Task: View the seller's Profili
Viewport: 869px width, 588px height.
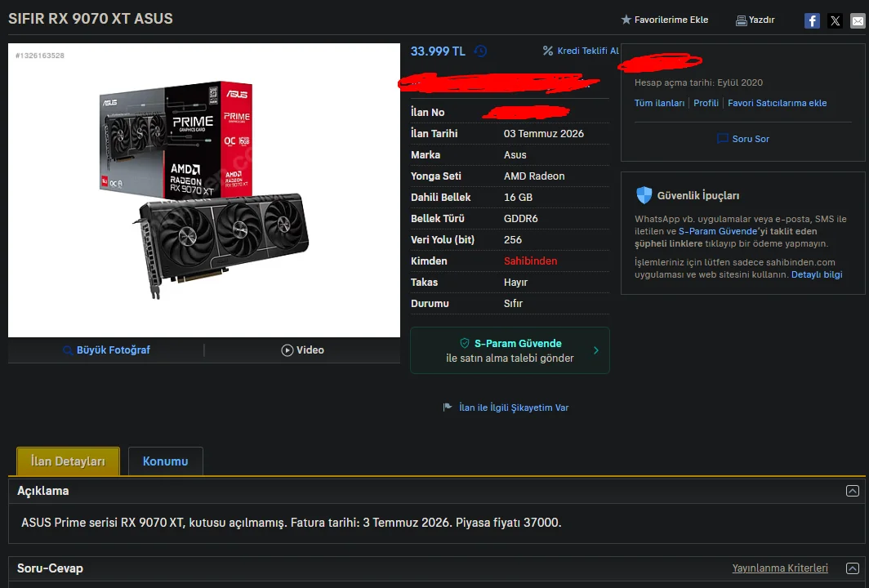Action: [x=706, y=103]
